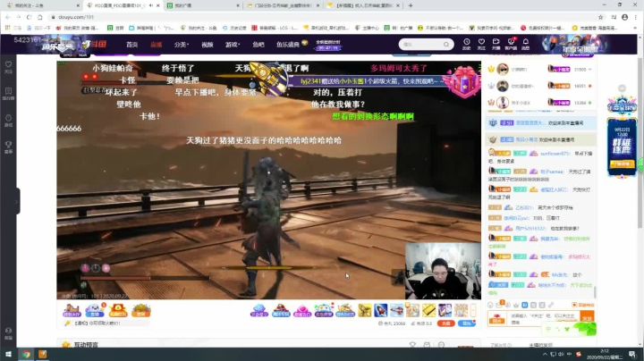Click the red car gift icon
Image resolution: width=644 pixels, height=361 pixels.
(281, 311)
